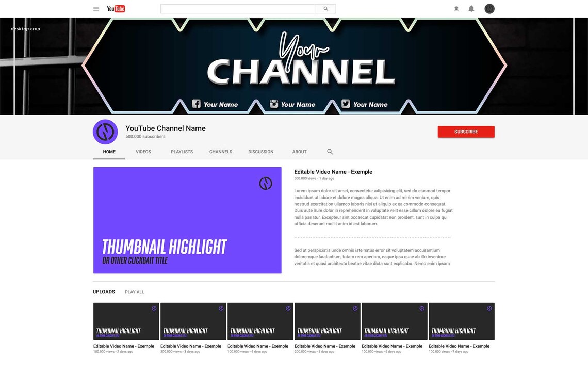Click the account avatar in the top bar
The image size is (588, 376).
coord(489,8)
